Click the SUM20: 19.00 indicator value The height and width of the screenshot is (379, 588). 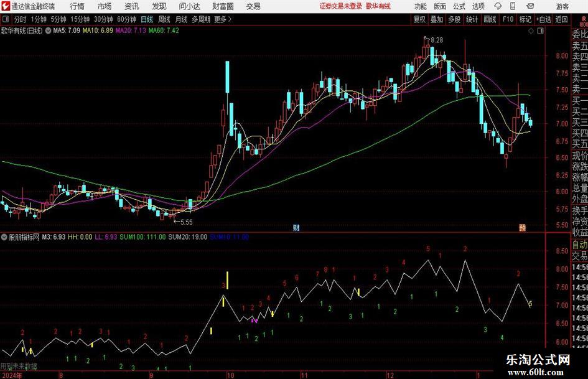point(187,237)
